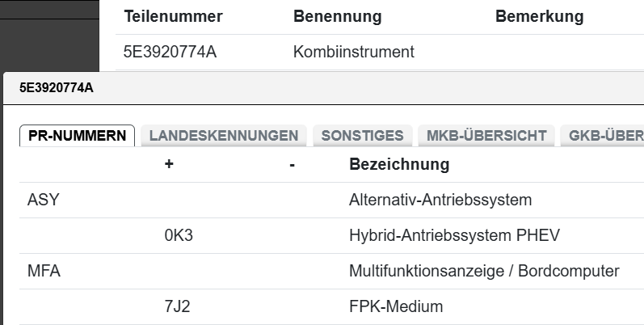Viewport: 644px width, 325px height.
Task: Click the Kombiinstrument table cell
Action: pyautogui.click(x=354, y=53)
